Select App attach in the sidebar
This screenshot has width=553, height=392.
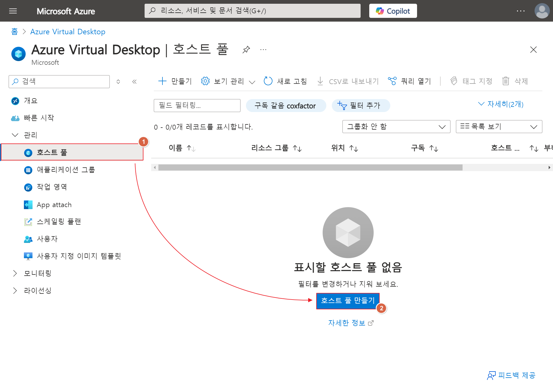tap(54, 205)
